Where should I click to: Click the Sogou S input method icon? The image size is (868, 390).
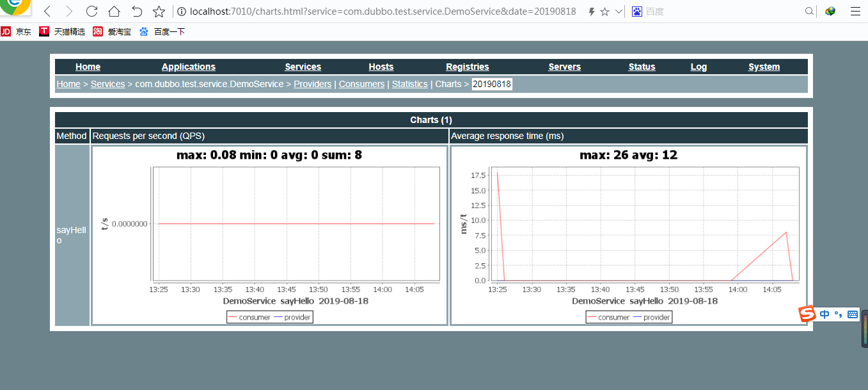[807, 314]
